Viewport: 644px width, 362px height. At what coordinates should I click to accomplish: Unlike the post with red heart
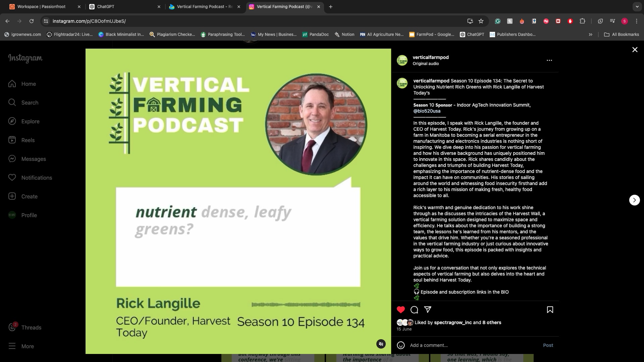[401, 310]
